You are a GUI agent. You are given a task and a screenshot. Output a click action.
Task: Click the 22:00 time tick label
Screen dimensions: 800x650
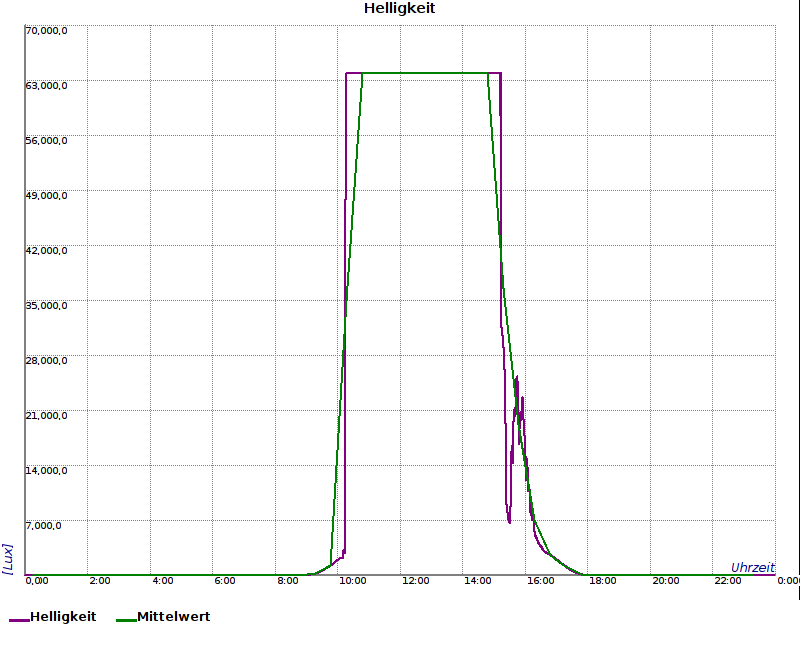(x=728, y=581)
